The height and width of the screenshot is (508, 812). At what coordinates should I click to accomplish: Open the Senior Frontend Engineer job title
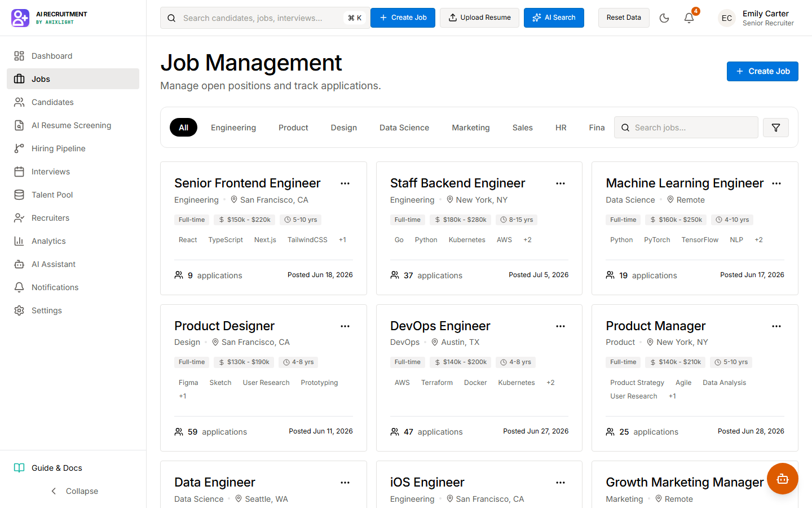(248, 183)
